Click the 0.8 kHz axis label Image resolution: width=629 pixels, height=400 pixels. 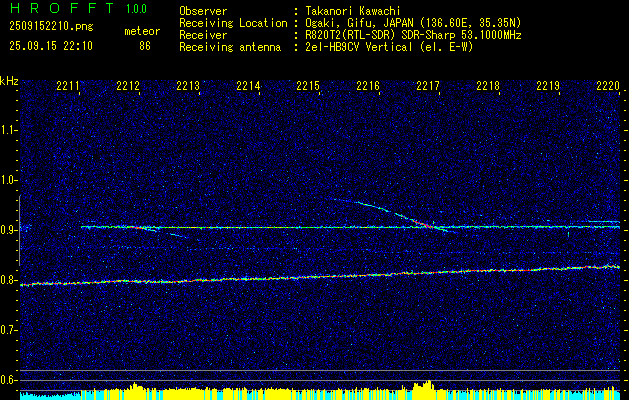click(x=8, y=280)
